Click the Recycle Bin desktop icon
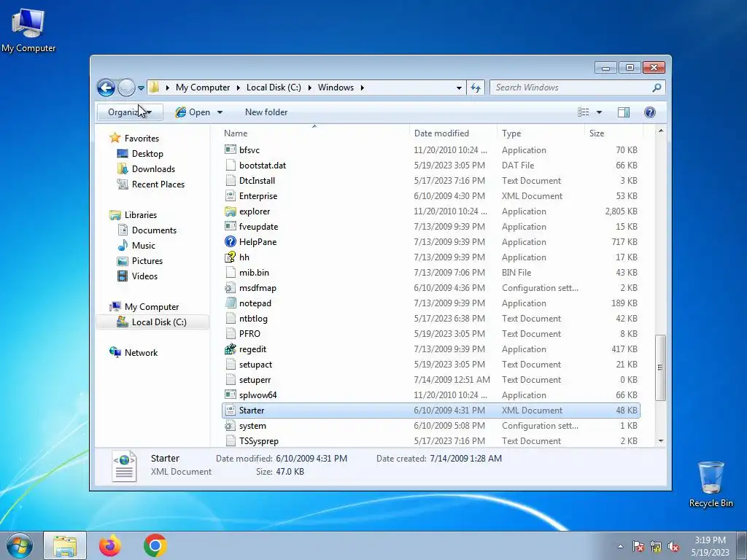The height and width of the screenshot is (560, 747). [711, 485]
